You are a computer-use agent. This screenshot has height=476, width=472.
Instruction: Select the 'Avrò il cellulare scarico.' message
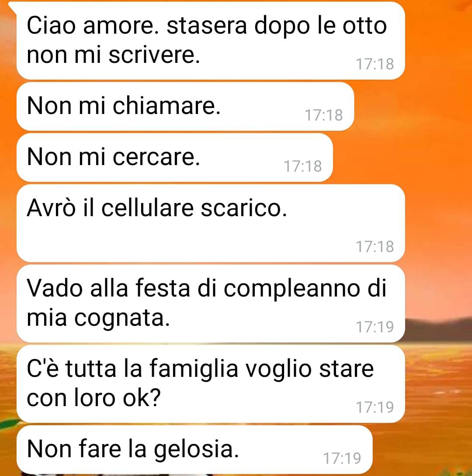211,223
